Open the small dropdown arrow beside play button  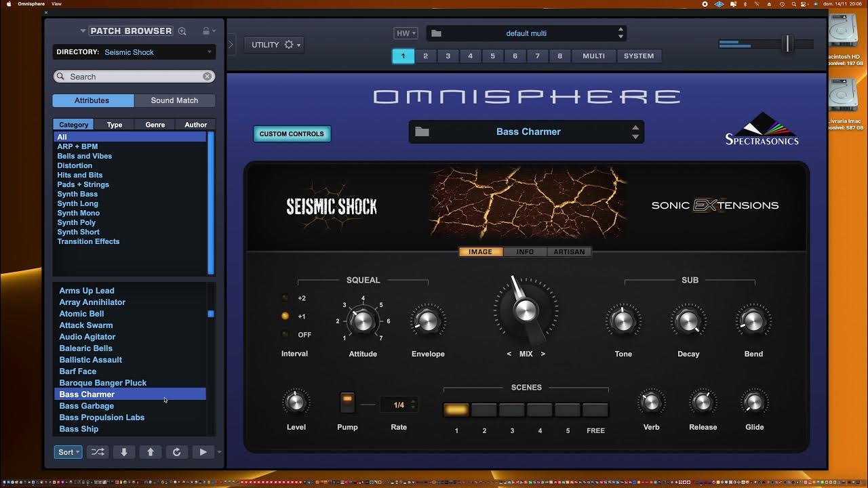pyautogui.click(x=219, y=452)
